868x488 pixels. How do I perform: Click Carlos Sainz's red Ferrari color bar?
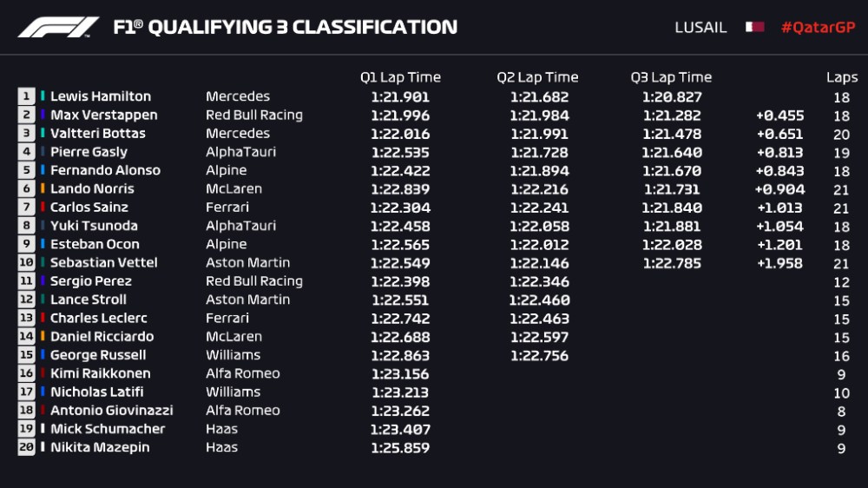pos(43,207)
